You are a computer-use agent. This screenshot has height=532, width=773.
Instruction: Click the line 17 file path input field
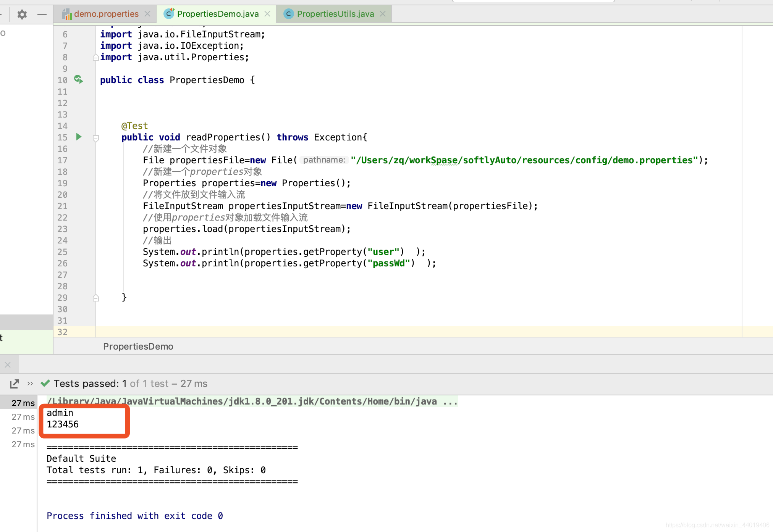(522, 160)
